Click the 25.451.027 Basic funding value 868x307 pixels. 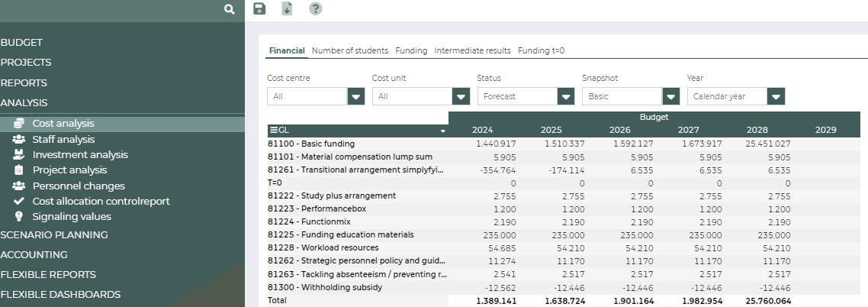point(768,144)
